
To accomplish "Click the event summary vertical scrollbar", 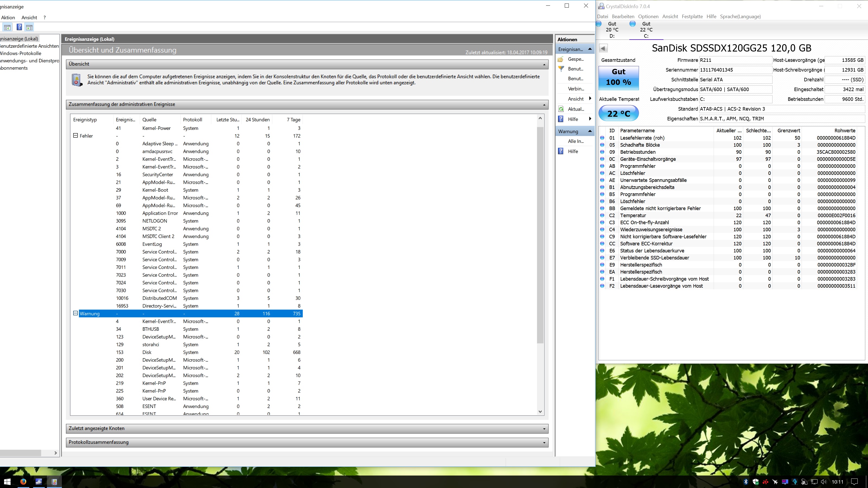I will (x=540, y=236).
